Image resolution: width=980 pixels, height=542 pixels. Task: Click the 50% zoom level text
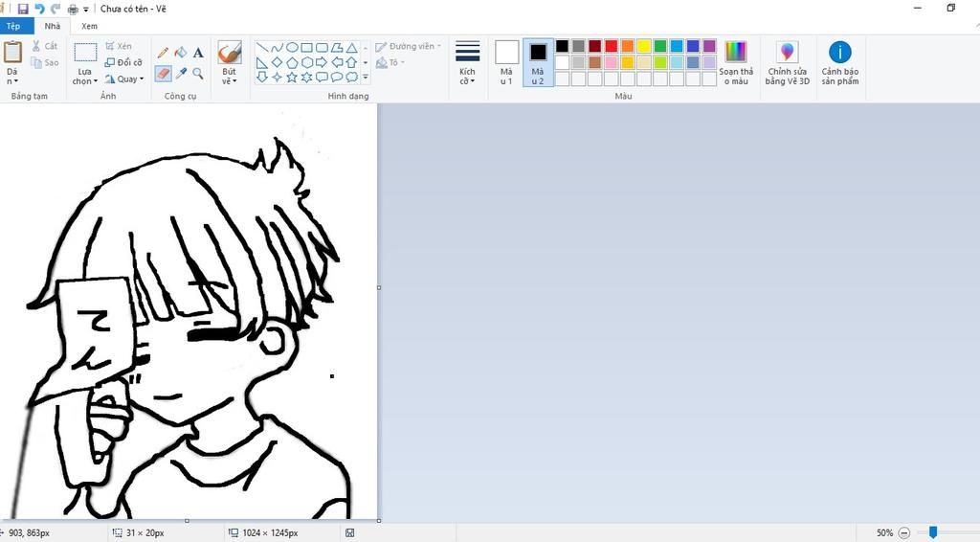click(x=884, y=532)
